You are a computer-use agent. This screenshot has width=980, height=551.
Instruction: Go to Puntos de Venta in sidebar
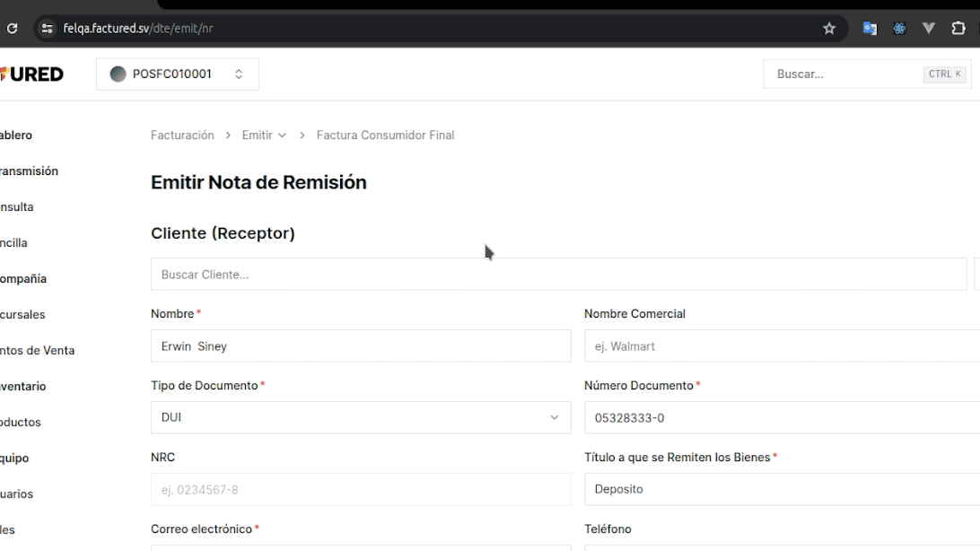[x=37, y=351]
